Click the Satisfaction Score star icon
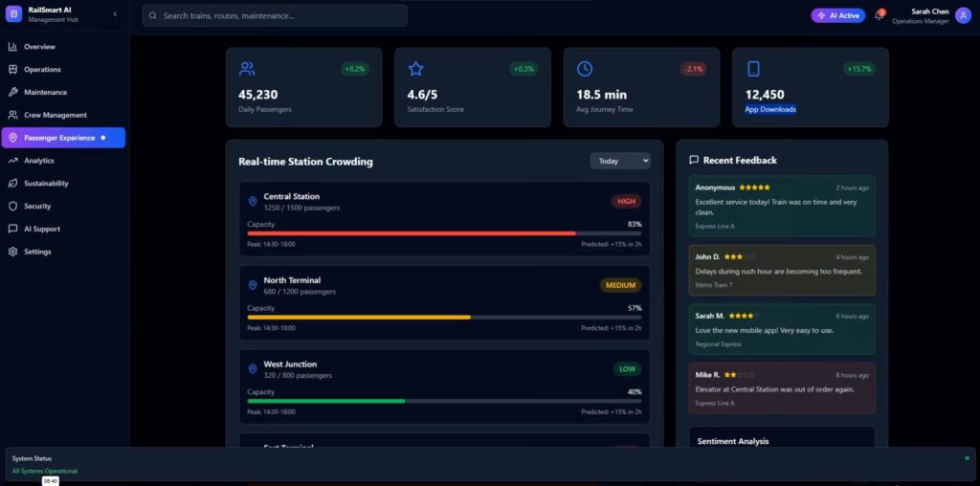The image size is (980, 486). [x=415, y=69]
